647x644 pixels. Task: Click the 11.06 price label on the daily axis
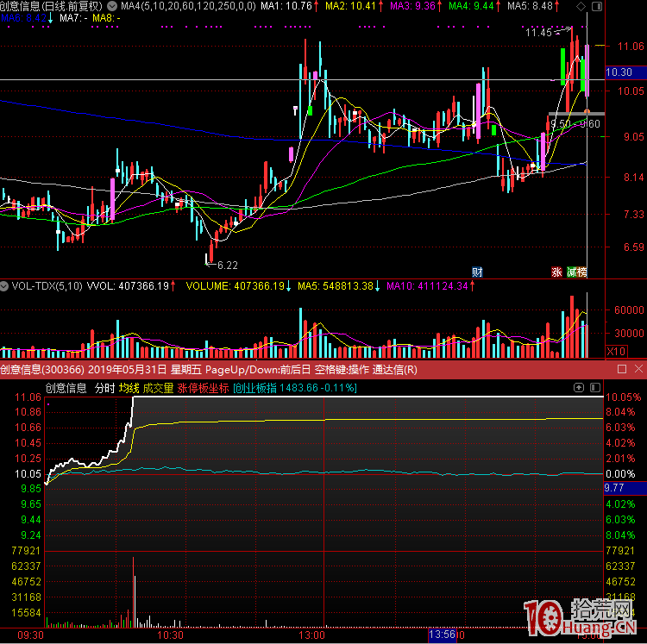[x=631, y=47]
